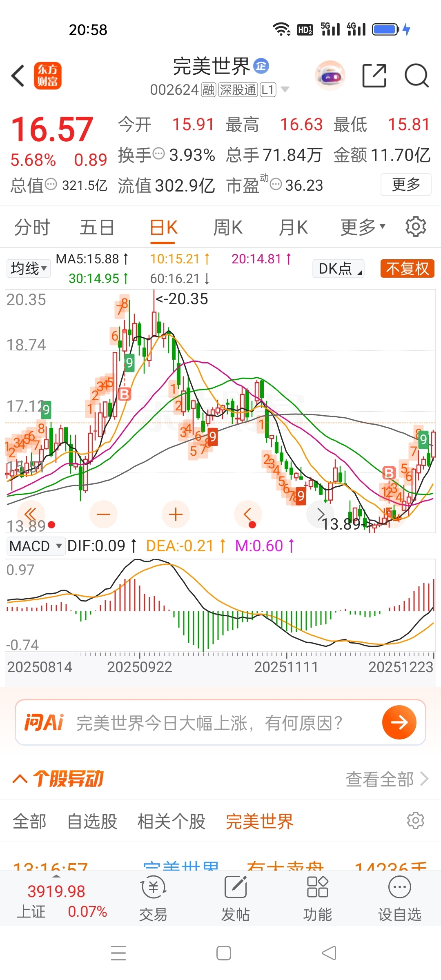Open the search magnifier icon
Viewport: 441px width, 980px height.
click(416, 76)
